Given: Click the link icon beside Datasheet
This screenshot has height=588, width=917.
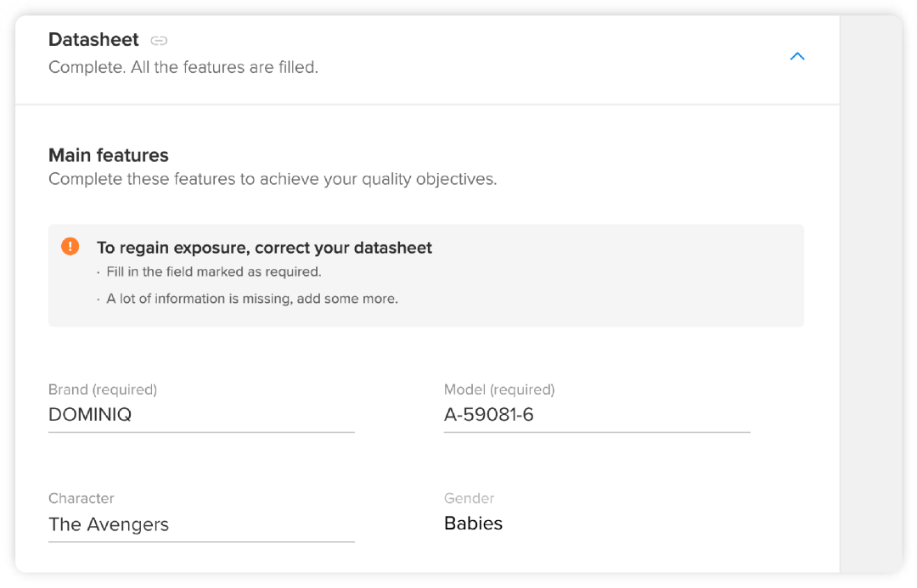Looking at the screenshot, I should [x=159, y=40].
